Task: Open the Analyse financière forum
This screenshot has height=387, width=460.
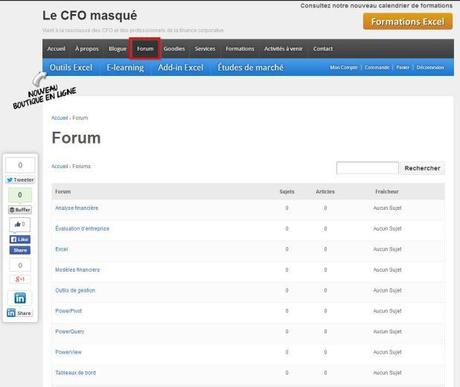Action: coord(77,208)
